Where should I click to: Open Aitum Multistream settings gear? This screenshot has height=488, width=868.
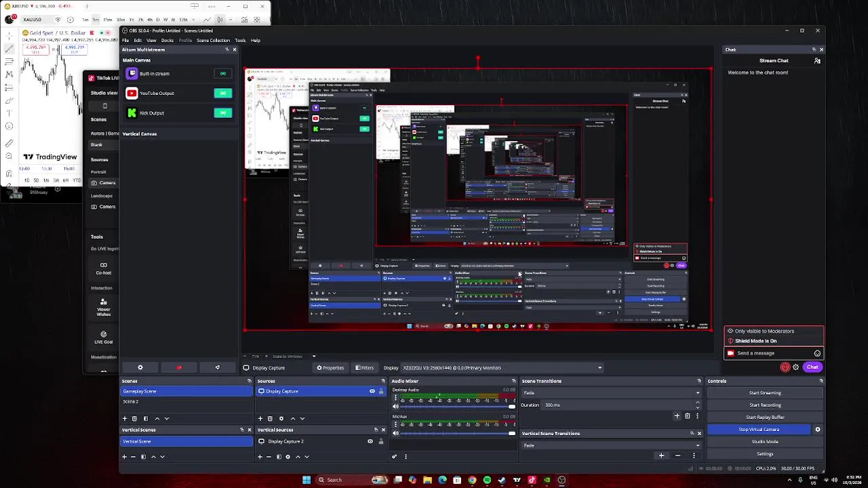coord(140,367)
